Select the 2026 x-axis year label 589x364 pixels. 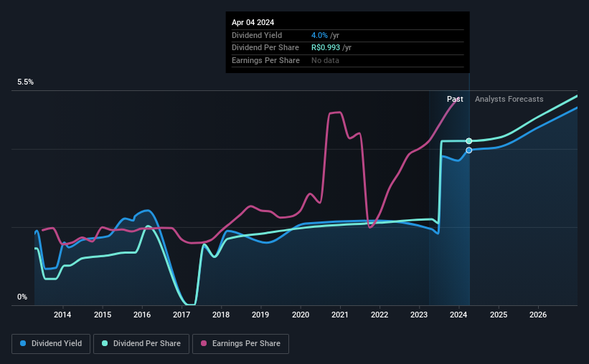coord(538,315)
